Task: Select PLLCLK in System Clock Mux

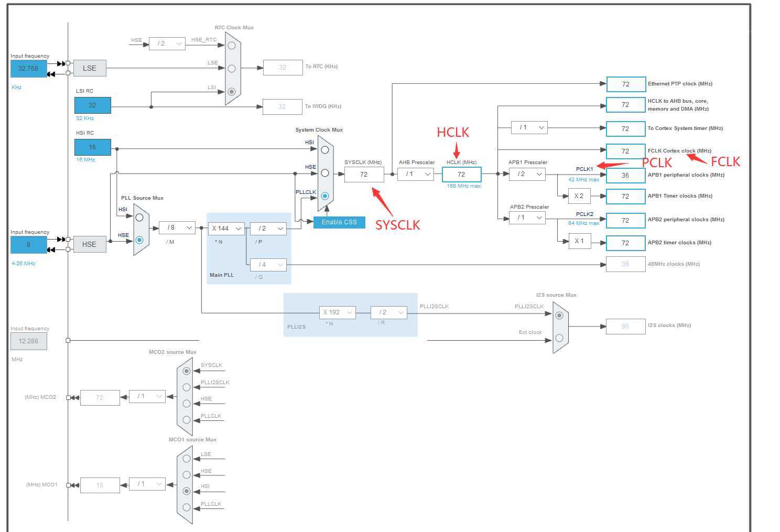Action: coord(325,196)
